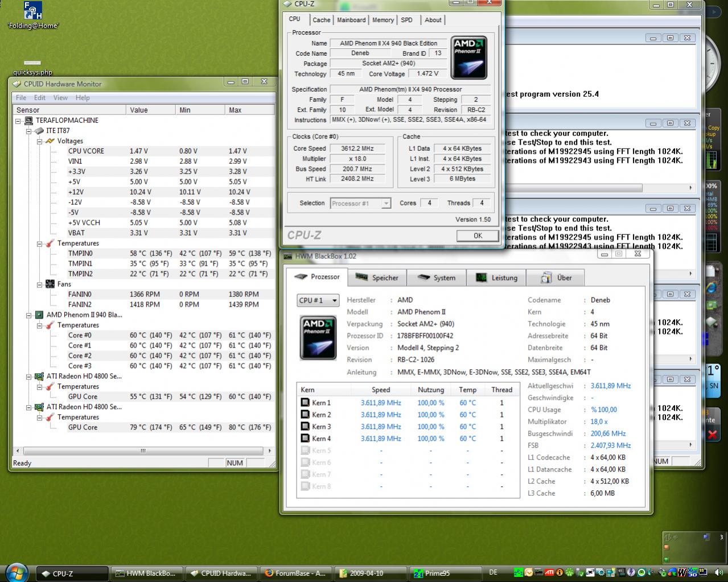Collapse the ITE IT87 tree node
The height and width of the screenshot is (582, 728).
tap(29, 131)
